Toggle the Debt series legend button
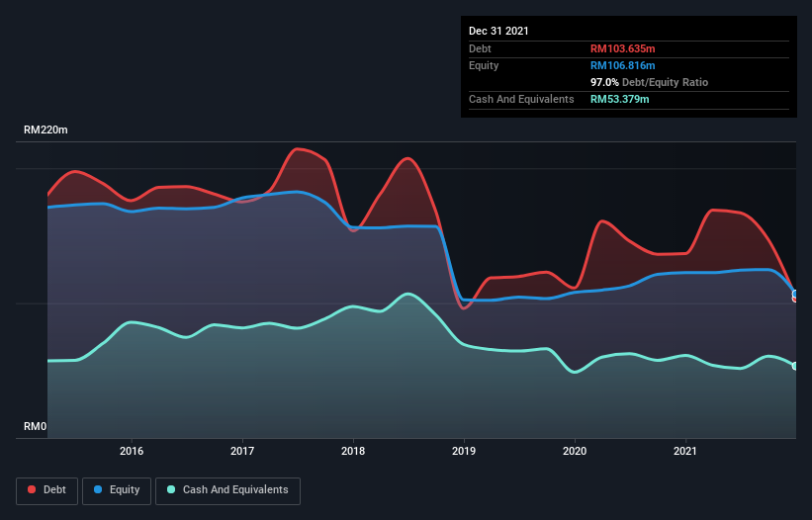Image resolution: width=812 pixels, height=520 pixels. pos(47,490)
